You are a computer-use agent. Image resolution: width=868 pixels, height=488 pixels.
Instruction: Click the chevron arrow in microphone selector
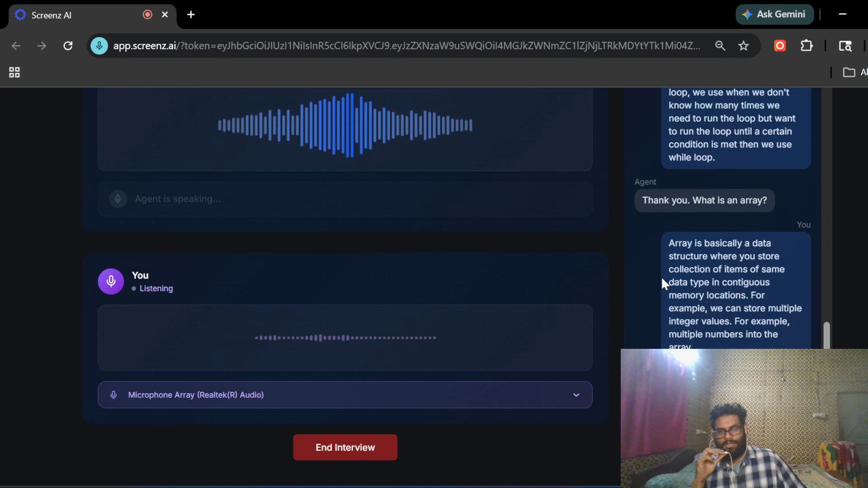(576, 395)
